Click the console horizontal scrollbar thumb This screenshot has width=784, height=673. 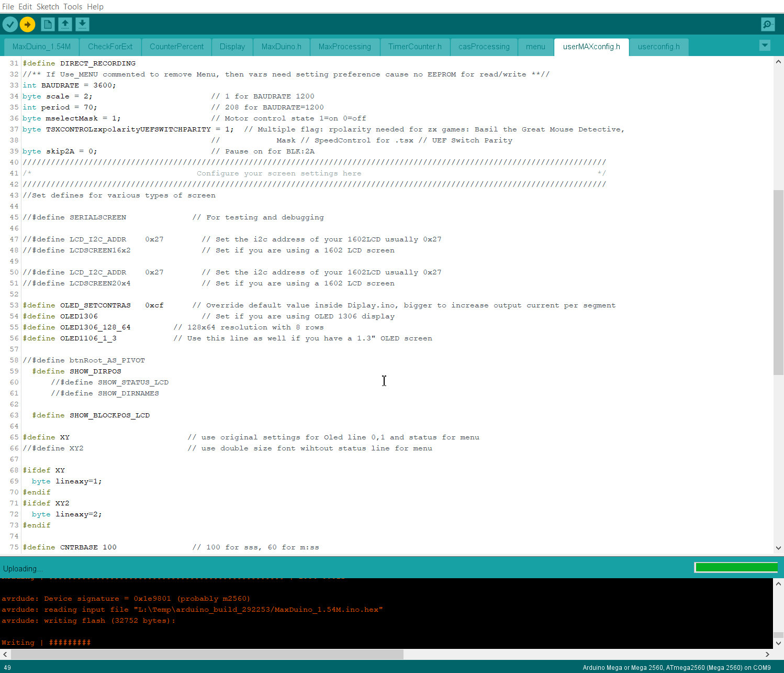(207, 654)
